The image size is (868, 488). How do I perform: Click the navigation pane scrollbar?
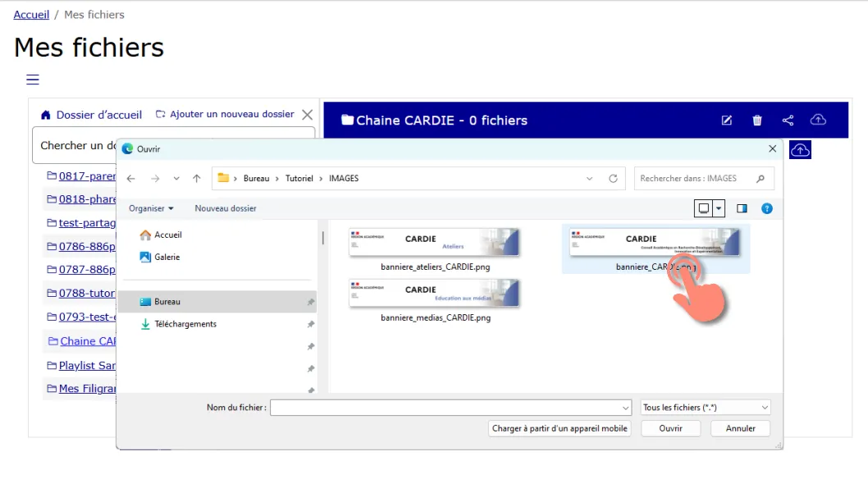322,238
